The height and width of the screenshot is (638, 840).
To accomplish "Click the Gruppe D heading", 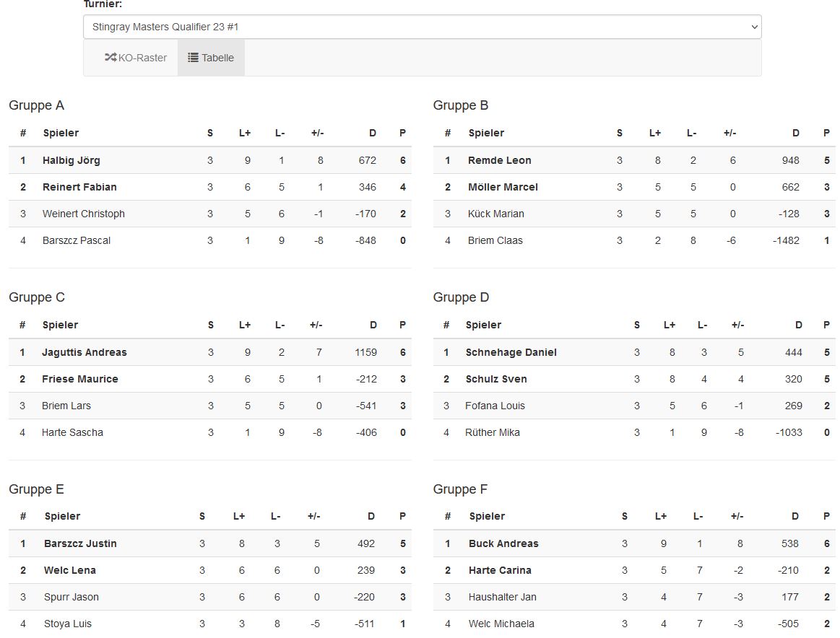I will [461, 297].
